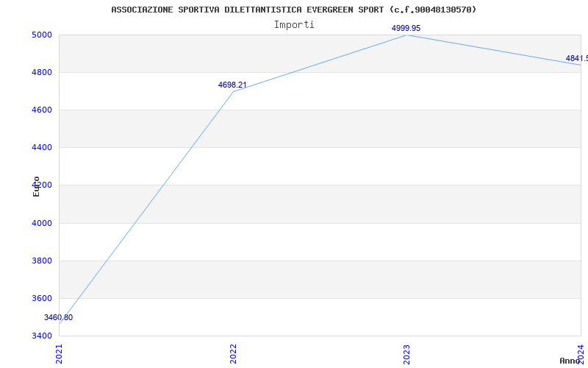Select the 2022 x-axis label
588x368 pixels.
pyautogui.click(x=233, y=354)
